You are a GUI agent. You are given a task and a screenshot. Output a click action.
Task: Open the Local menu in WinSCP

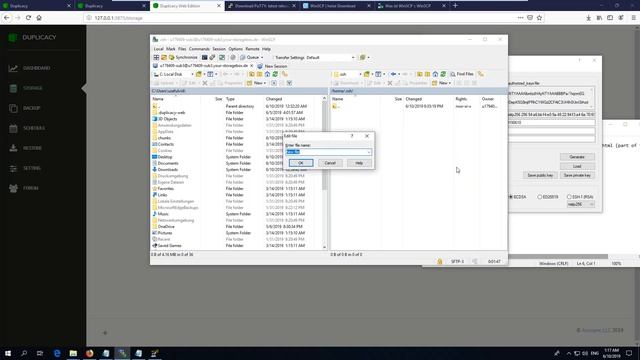point(158,49)
